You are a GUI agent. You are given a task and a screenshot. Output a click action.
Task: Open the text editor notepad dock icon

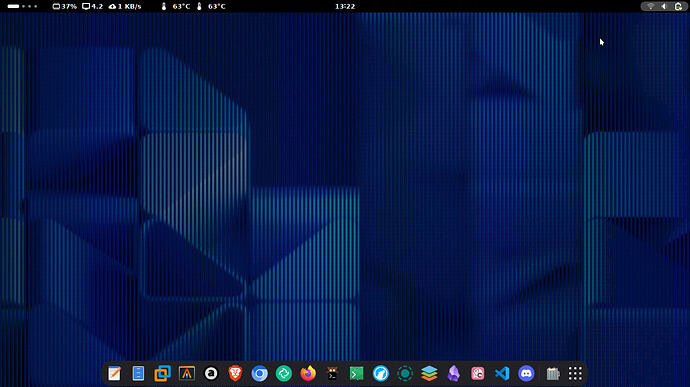point(114,373)
